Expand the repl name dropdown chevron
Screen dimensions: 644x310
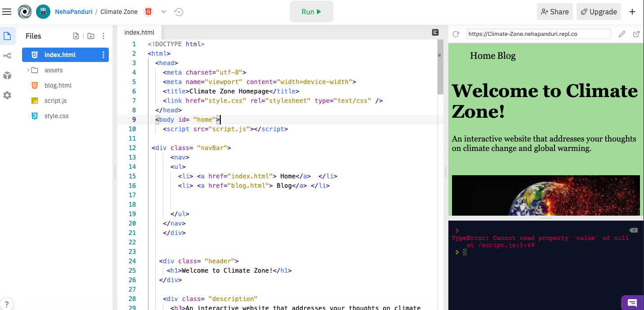coord(164,12)
